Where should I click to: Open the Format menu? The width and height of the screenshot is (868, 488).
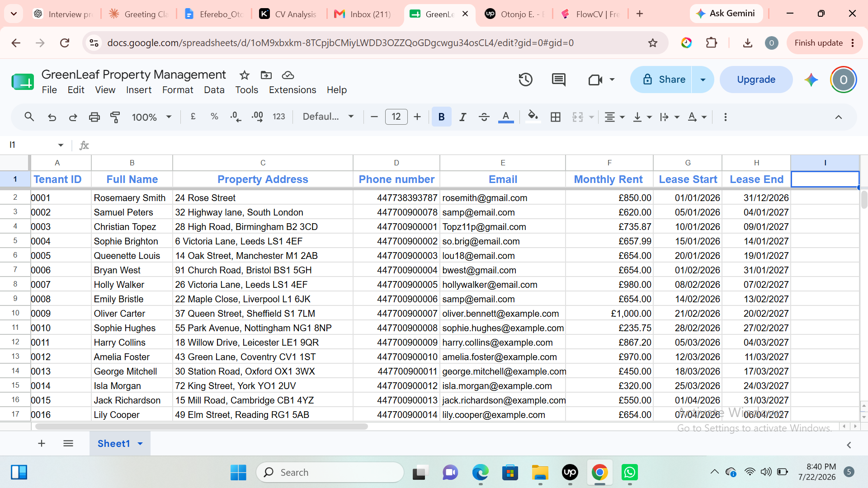178,90
